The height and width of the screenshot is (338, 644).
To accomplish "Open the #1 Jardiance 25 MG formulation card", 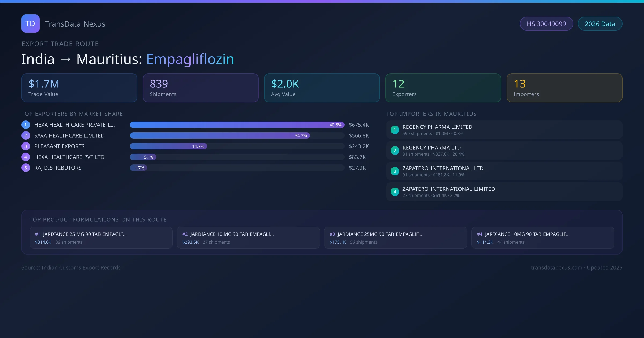I will pos(101,238).
